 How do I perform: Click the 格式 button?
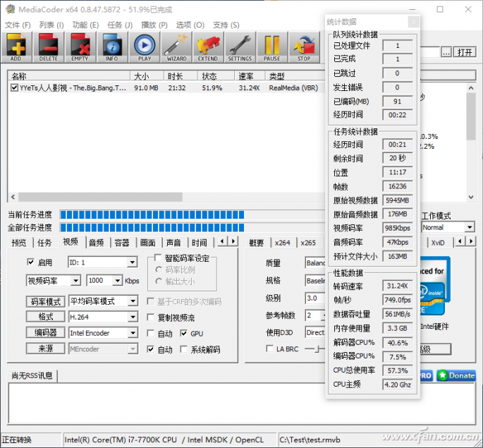click(x=46, y=317)
